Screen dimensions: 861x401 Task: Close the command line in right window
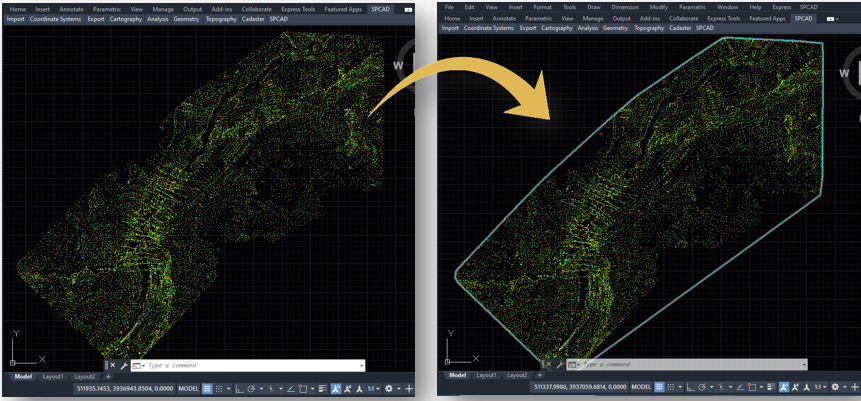click(549, 364)
